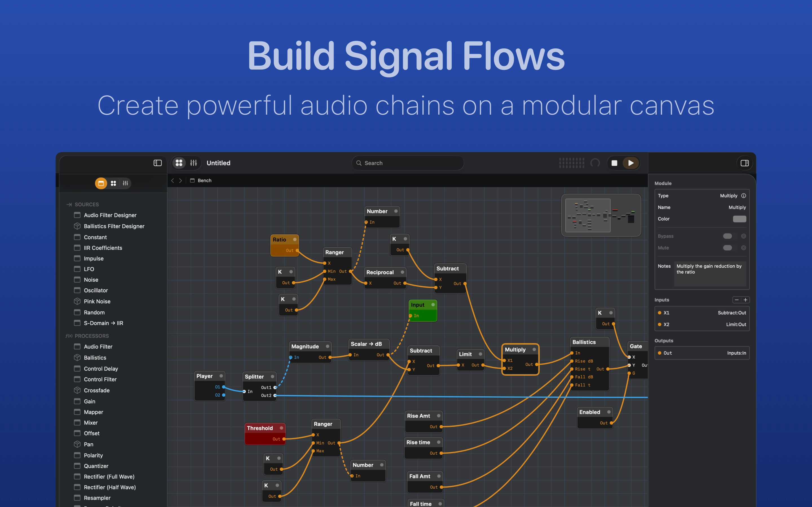The height and width of the screenshot is (507, 812).
Task: Open the module Color swatch
Action: (x=739, y=219)
